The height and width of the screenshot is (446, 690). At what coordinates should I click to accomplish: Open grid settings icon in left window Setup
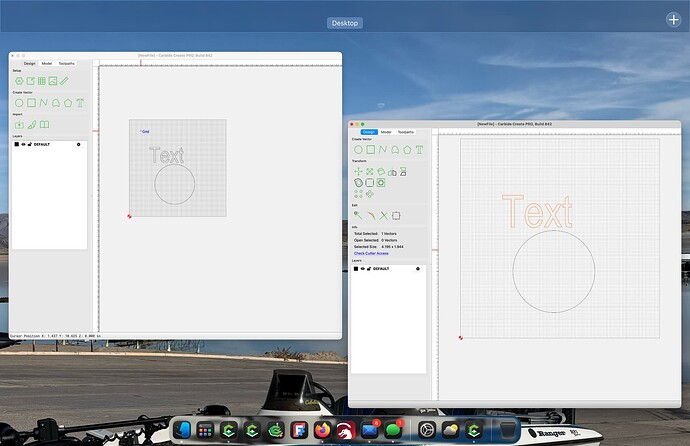(x=42, y=81)
